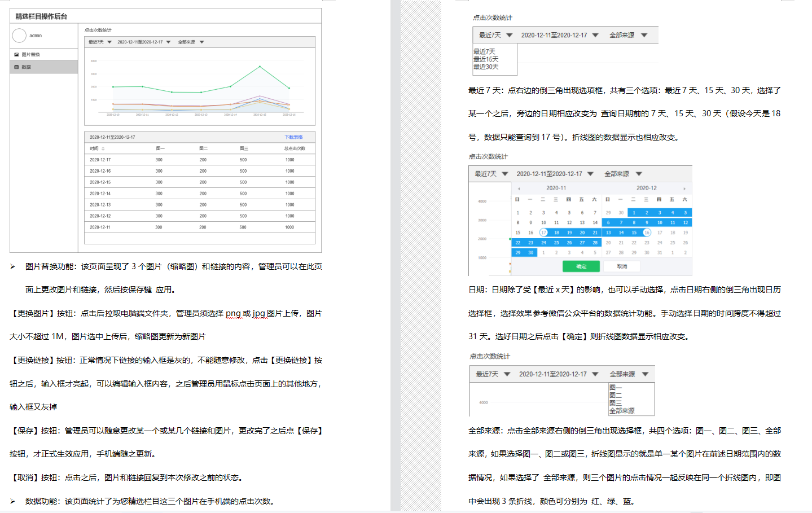Select day 22 in the 2020-11 calendar
The image size is (812, 513).
coord(518,243)
